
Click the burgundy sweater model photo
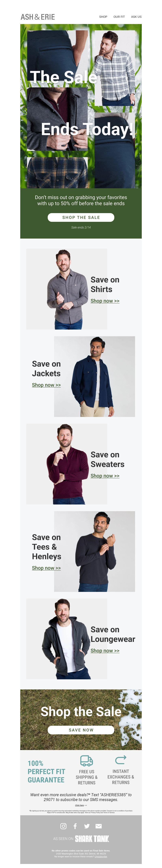click(x=67, y=464)
